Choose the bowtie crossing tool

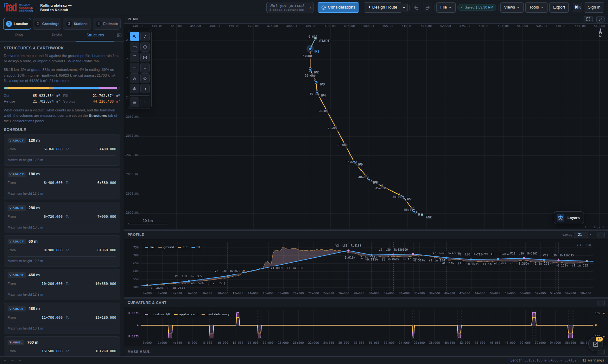(145, 58)
